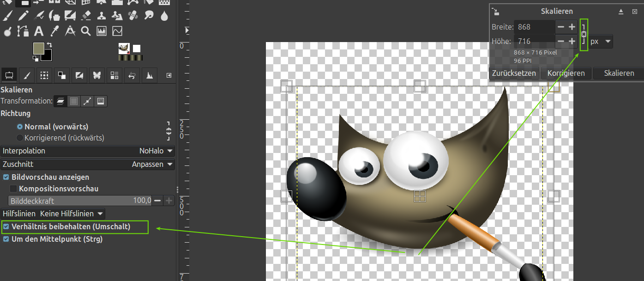644x281 pixels.
Task: Select the Perspective Clone tool
Action: (x=117, y=16)
